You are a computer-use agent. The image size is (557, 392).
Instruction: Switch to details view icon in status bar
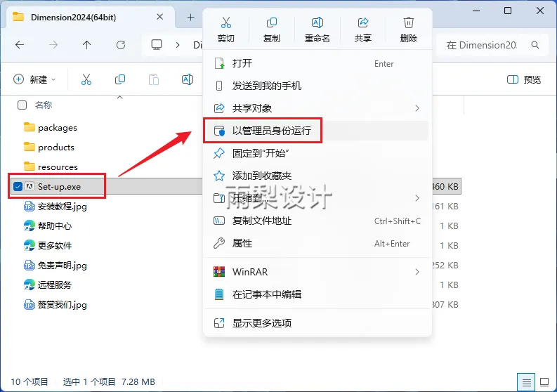pos(527,382)
